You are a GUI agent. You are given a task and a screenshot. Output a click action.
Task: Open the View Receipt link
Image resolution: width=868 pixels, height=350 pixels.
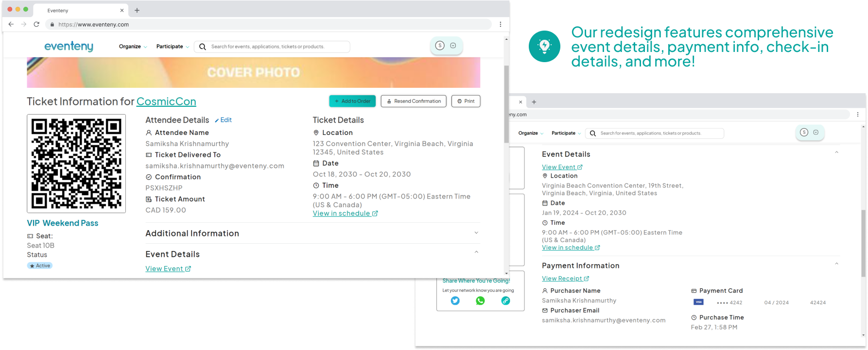tap(566, 279)
